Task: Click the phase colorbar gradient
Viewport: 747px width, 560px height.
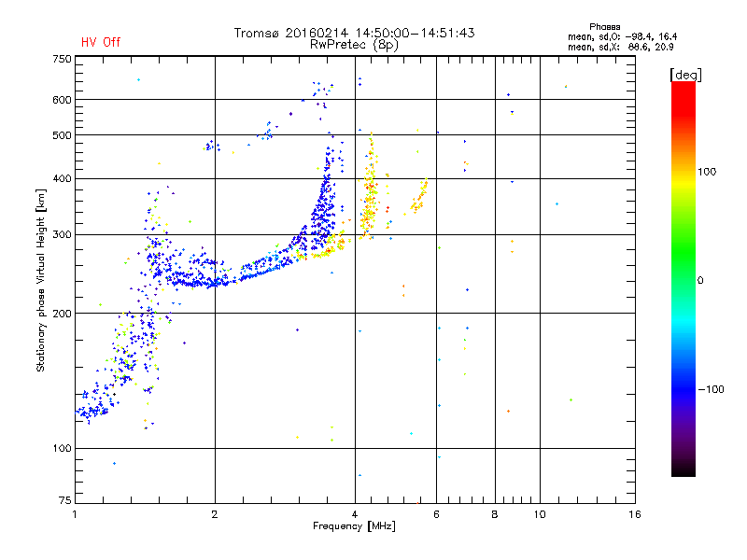Action: (x=684, y=278)
